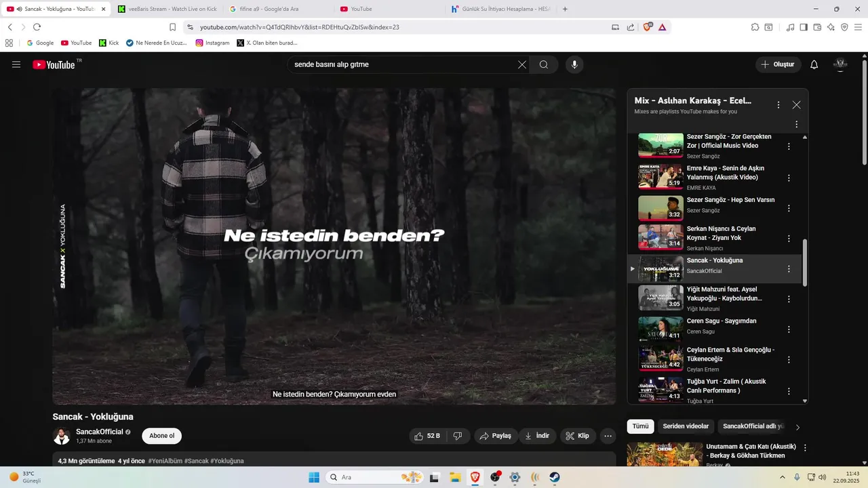Open options for Emre Kaya playlist item
Image resolution: width=868 pixels, height=488 pixels.
(789, 178)
